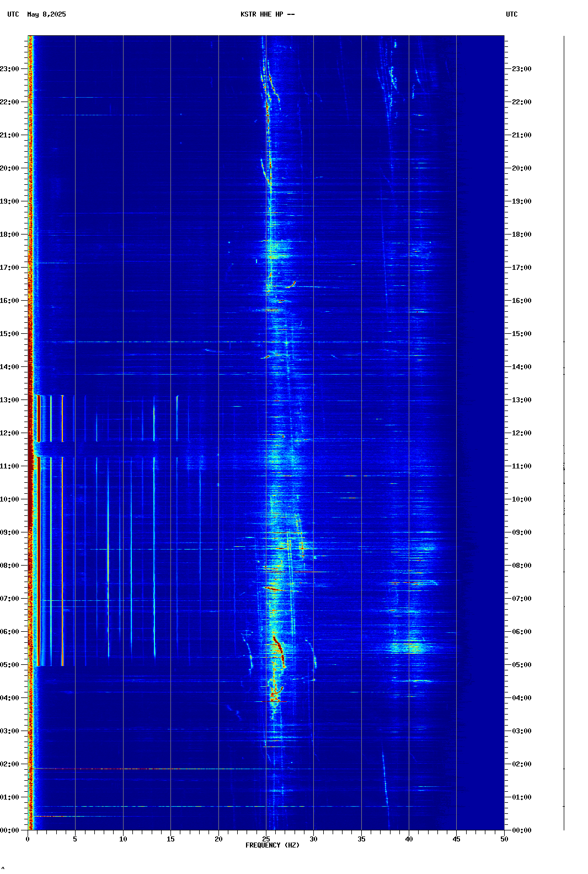The width and height of the screenshot is (588, 874).
Task: Click the station title "KSTR HHE HP --"
Action: click(x=268, y=14)
